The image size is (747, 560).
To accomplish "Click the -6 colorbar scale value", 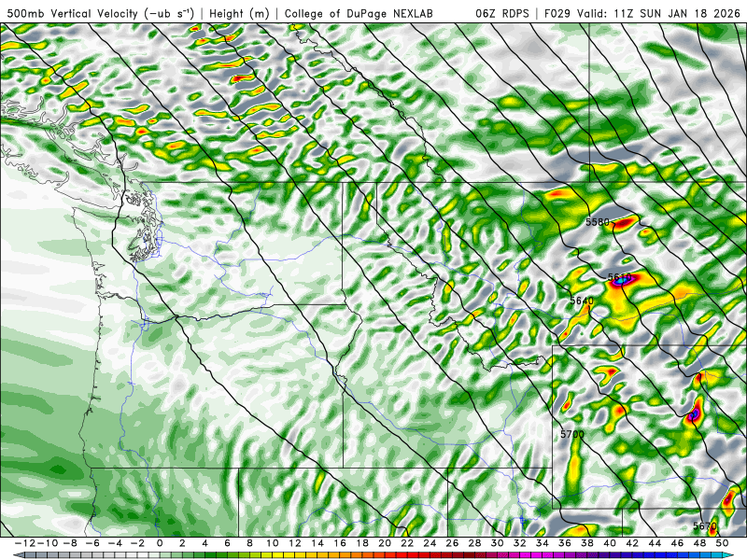I will pos(92,543).
